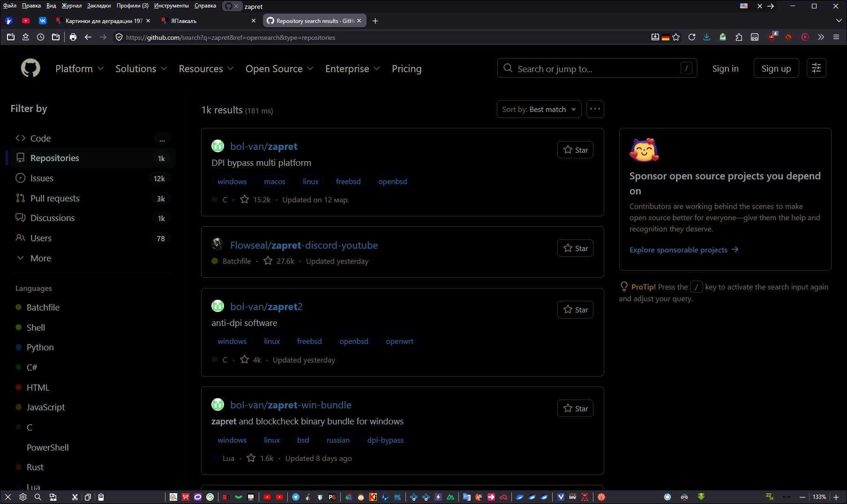
Task: Print the page using the printer icon
Action: [x=73, y=37]
